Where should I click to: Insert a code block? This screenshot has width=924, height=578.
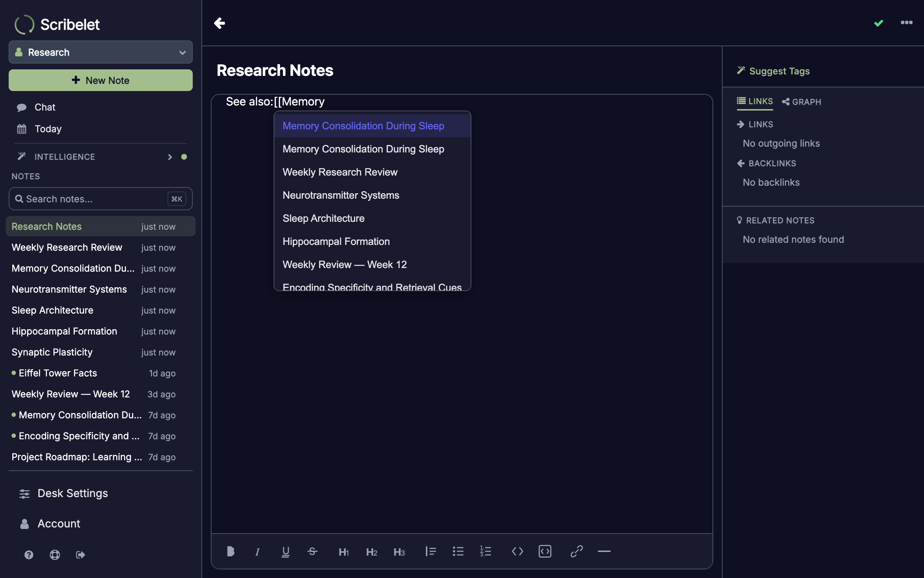545,551
